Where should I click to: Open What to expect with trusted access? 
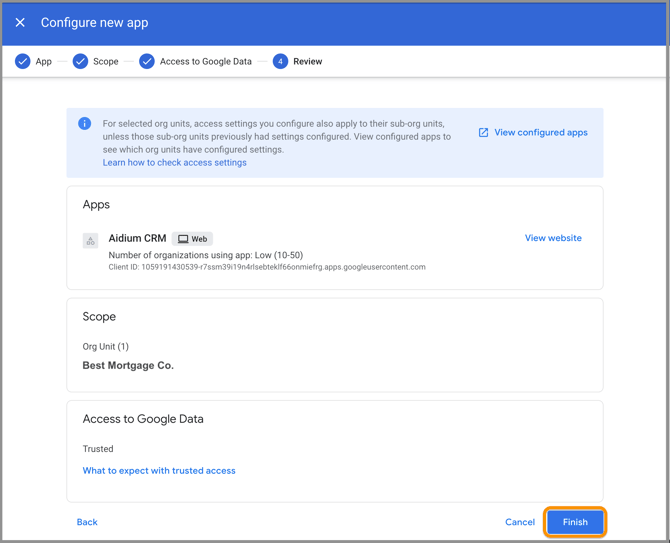pos(159,471)
